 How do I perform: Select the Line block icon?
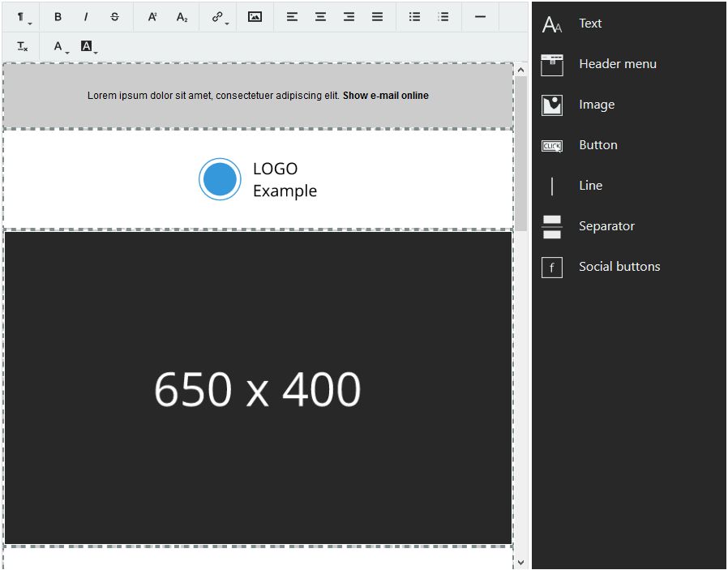552,186
